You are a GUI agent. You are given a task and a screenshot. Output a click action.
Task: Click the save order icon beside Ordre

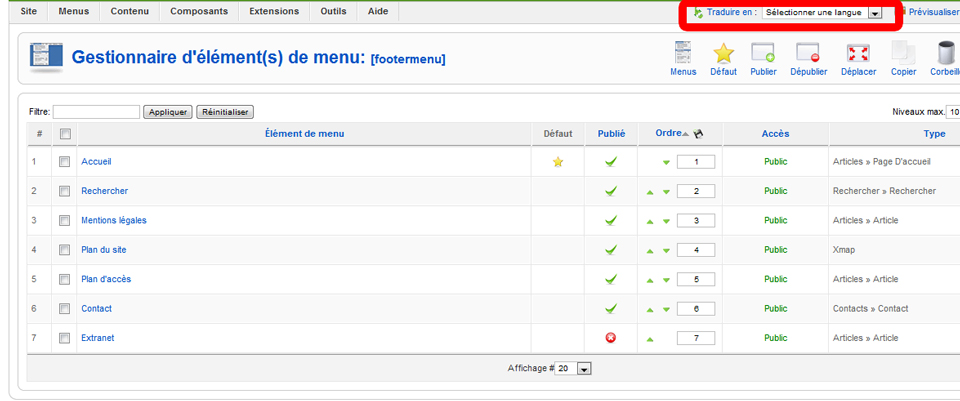[x=698, y=134]
